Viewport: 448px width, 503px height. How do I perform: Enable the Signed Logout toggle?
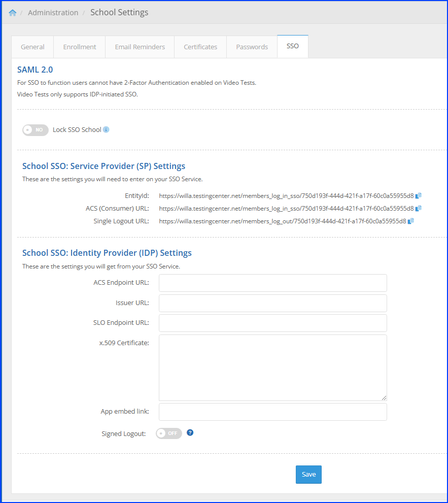(168, 433)
